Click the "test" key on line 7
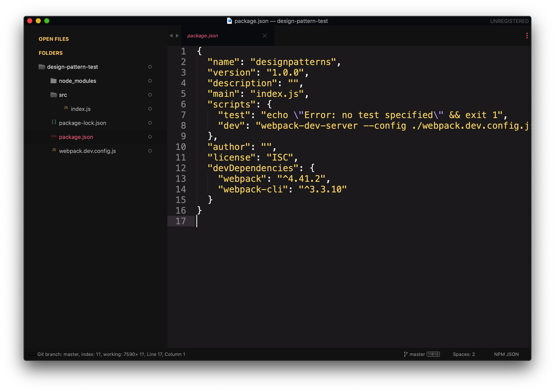Screen dimensions: 555x392 pyautogui.click(x=234, y=115)
